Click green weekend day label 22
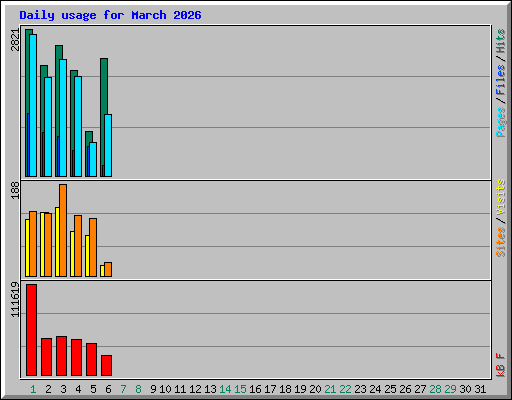Screen dimensions: 512x400 [x=345, y=389]
